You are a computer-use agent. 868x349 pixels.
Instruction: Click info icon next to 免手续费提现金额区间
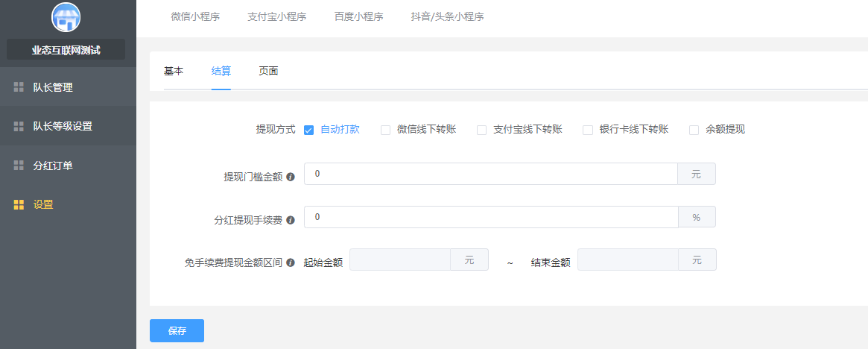pos(291,262)
